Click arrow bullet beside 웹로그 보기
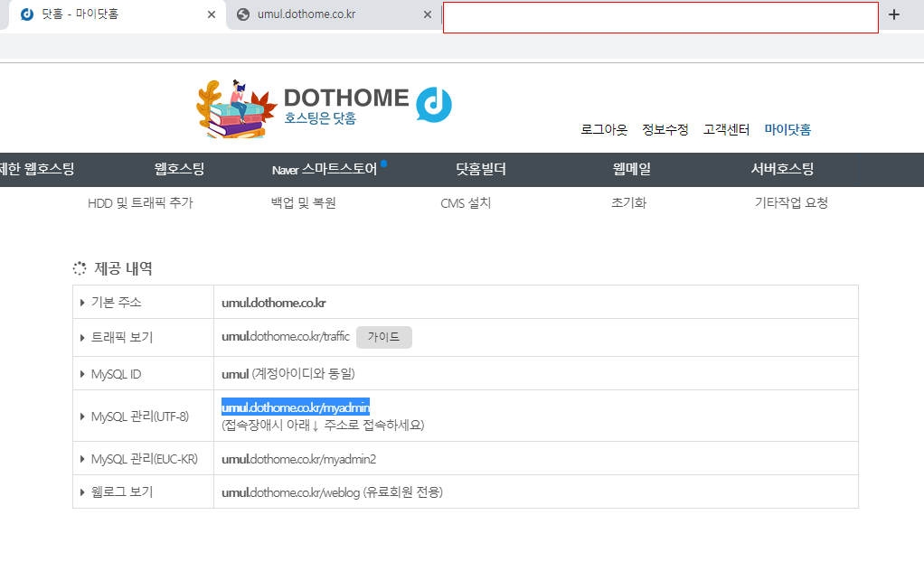Viewport: 924px width, 571px height. pyautogui.click(x=82, y=492)
